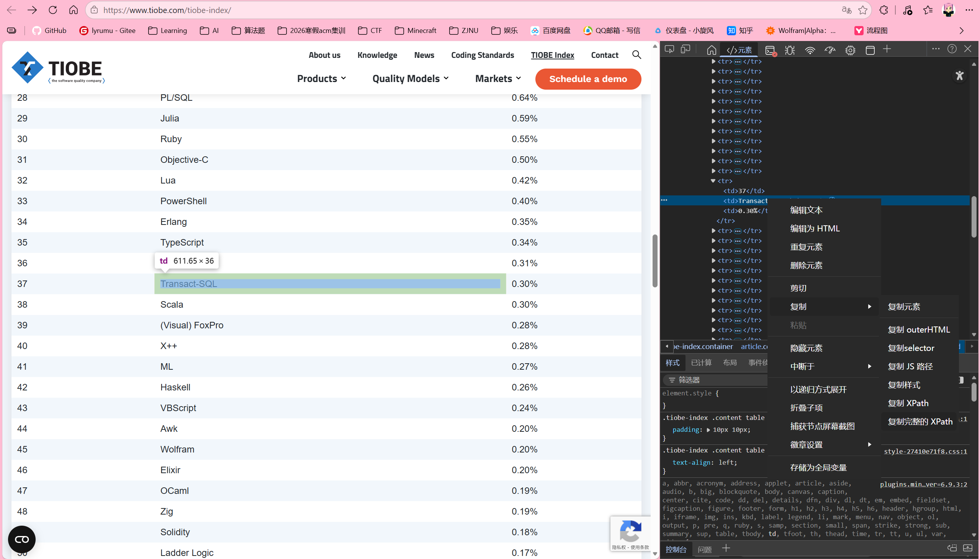This screenshot has height=559, width=980.
Task: Choose 删除元素 from context menu
Action: 824,265
